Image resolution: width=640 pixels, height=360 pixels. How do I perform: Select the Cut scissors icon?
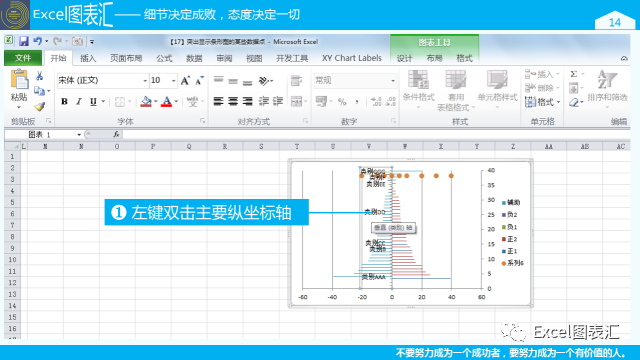(x=40, y=76)
